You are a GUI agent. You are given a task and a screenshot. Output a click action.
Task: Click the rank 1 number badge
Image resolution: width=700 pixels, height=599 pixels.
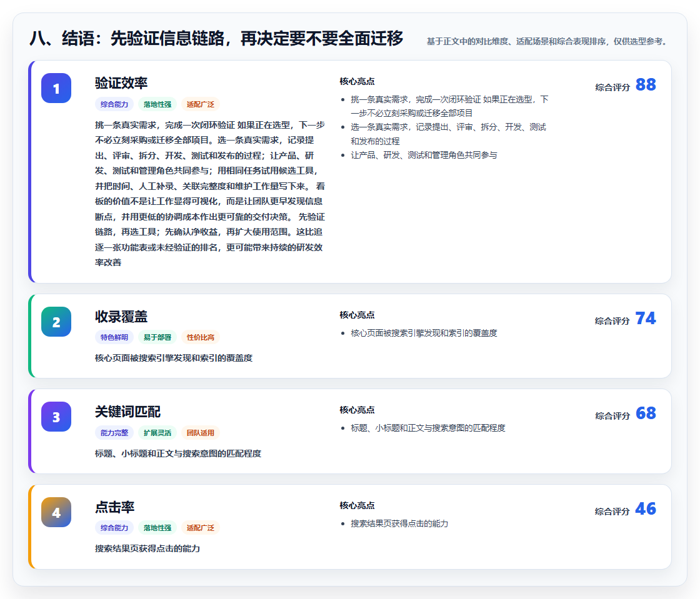tap(56, 88)
